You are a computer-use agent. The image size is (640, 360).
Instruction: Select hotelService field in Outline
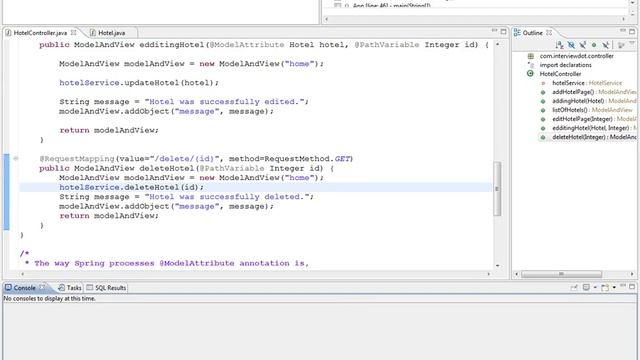[587, 83]
